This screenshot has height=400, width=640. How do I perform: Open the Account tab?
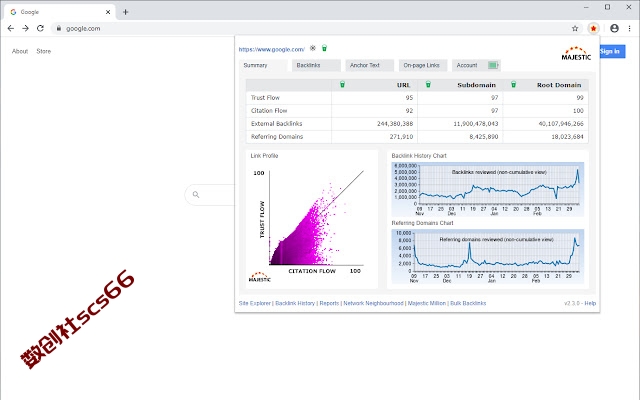point(476,65)
